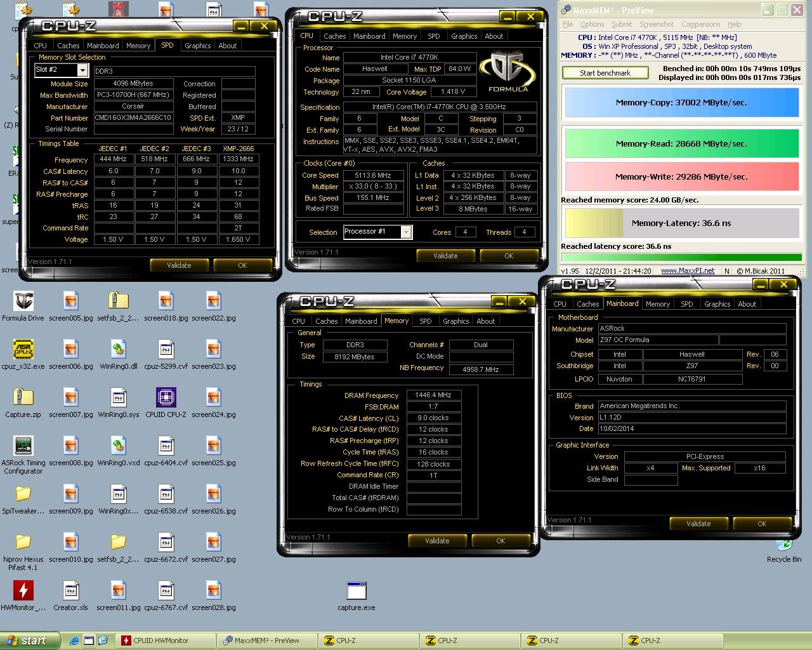
Task: Click the NB Frequency 4958.7 MHz value
Action: tap(481, 369)
